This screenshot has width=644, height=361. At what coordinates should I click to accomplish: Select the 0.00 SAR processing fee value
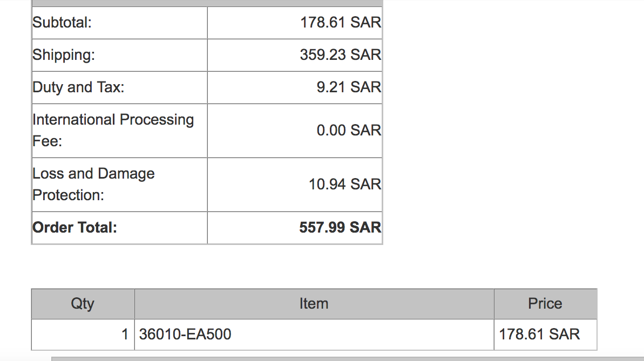349,131
